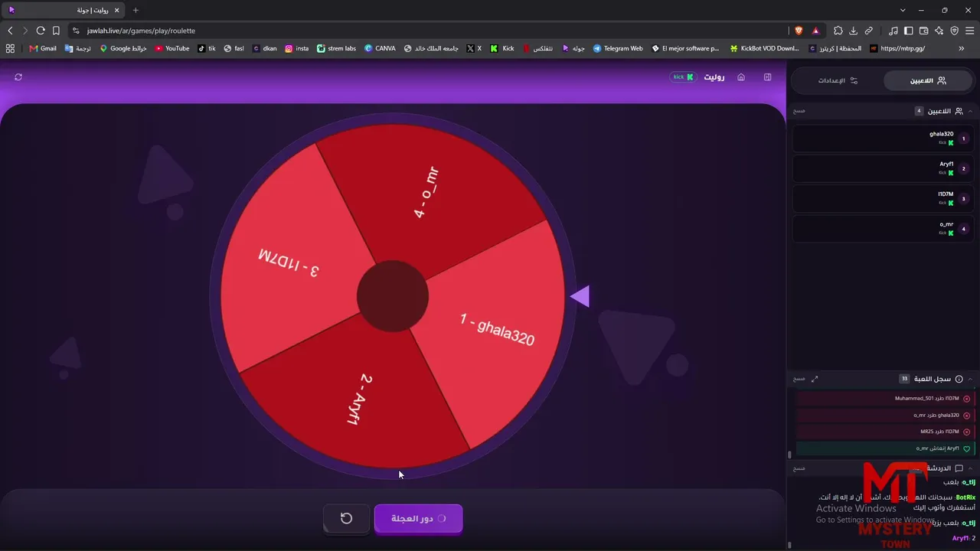Open Brave Wallet icon
The height and width of the screenshot is (551, 980).
pos(924,31)
